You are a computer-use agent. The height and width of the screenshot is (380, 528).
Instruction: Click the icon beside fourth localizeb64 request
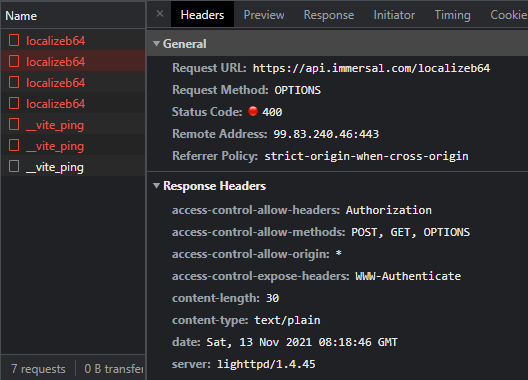[14, 103]
